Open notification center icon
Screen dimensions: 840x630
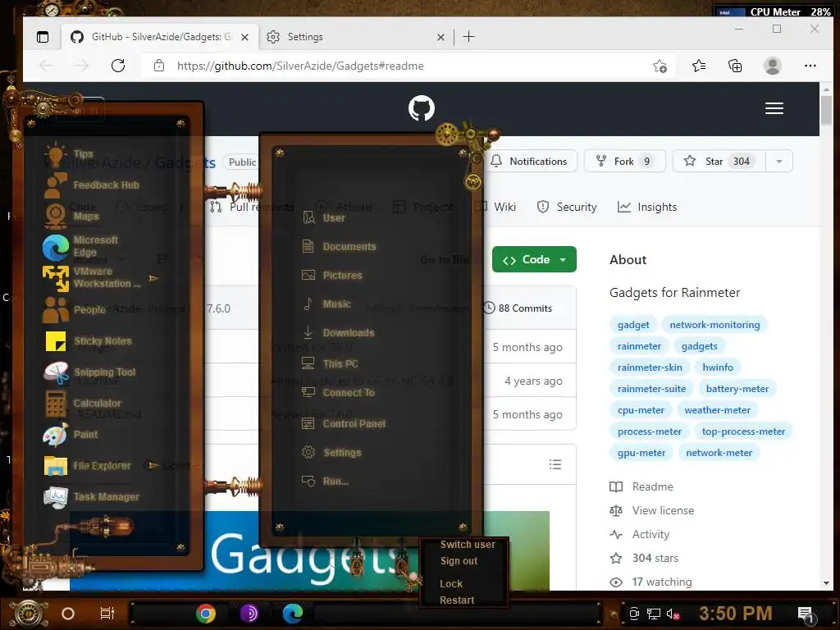coord(806,614)
